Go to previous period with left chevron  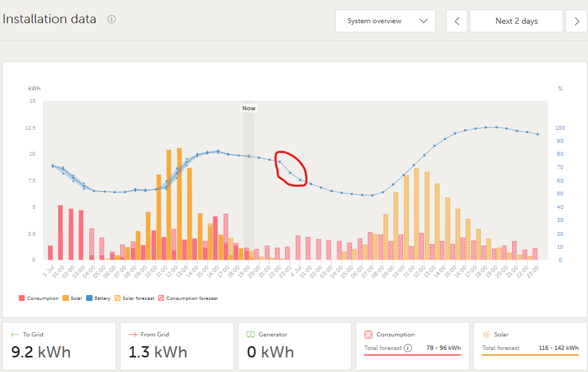tap(457, 21)
